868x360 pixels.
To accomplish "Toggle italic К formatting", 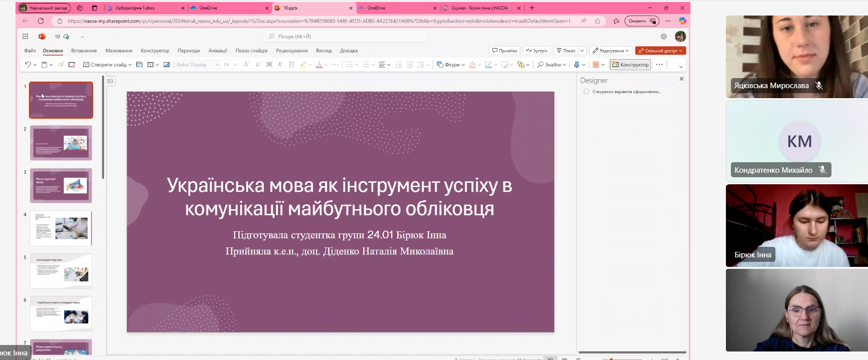I will (x=280, y=65).
